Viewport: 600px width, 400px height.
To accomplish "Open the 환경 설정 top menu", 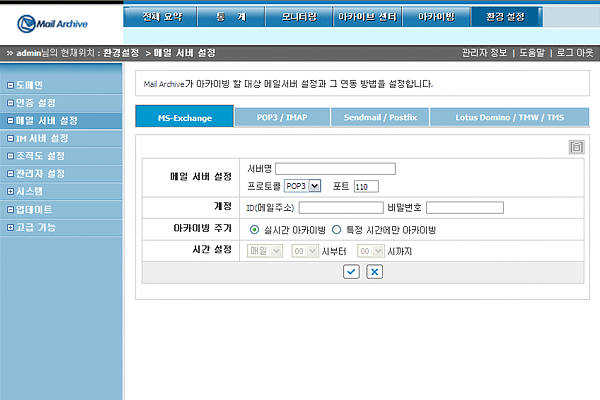I will click(x=506, y=16).
